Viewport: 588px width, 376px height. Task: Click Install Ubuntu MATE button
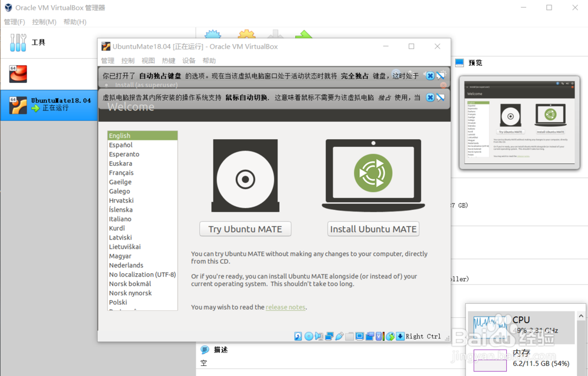click(x=373, y=229)
